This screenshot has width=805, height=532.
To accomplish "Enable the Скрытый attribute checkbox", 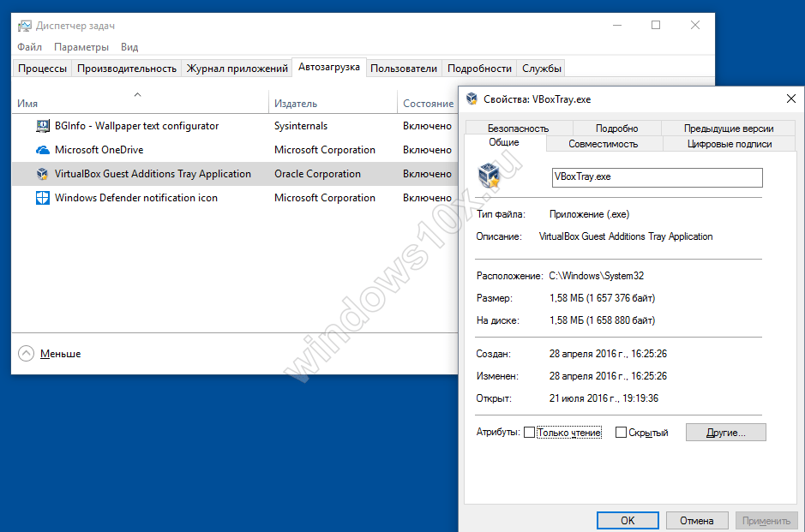I will coord(621,433).
